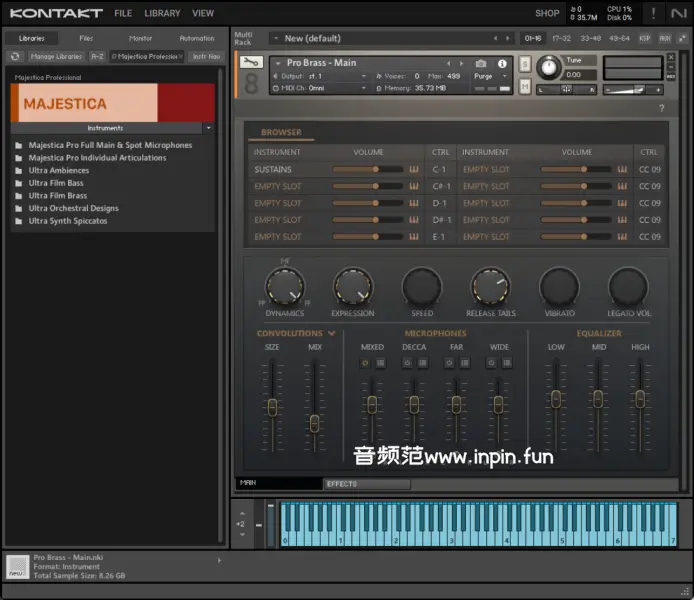
Task: Open the Ultra Film Brass folder
Action: click(x=57, y=196)
